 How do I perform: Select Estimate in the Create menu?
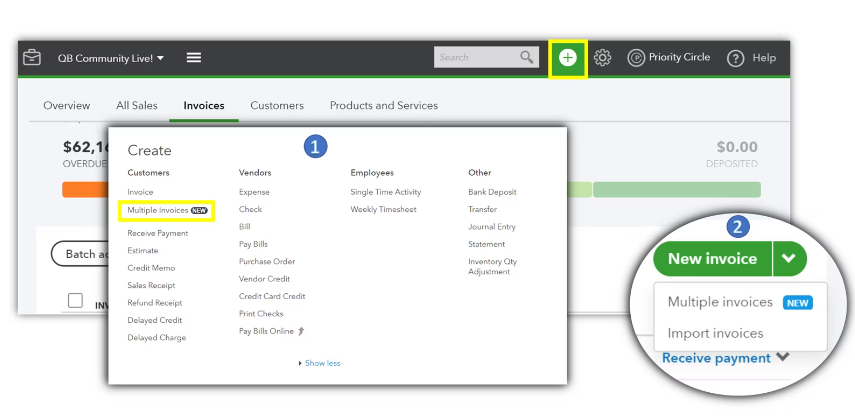(x=143, y=250)
